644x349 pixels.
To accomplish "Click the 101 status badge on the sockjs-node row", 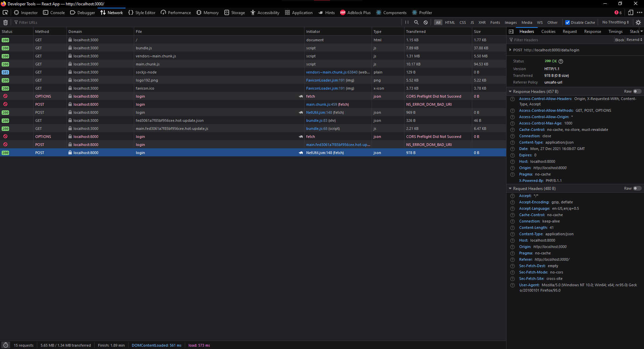I will click(x=5, y=72).
